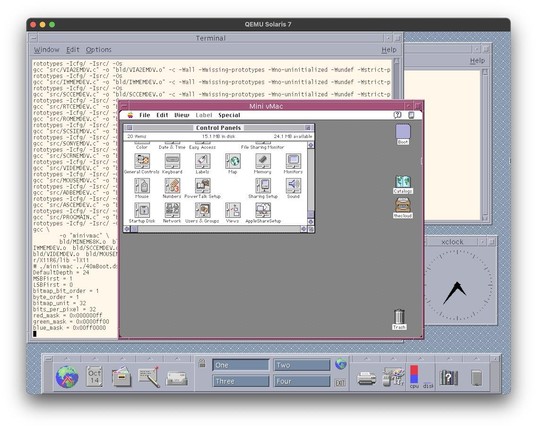
Task: Open the Monitors control panel icon
Action: (x=293, y=161)
